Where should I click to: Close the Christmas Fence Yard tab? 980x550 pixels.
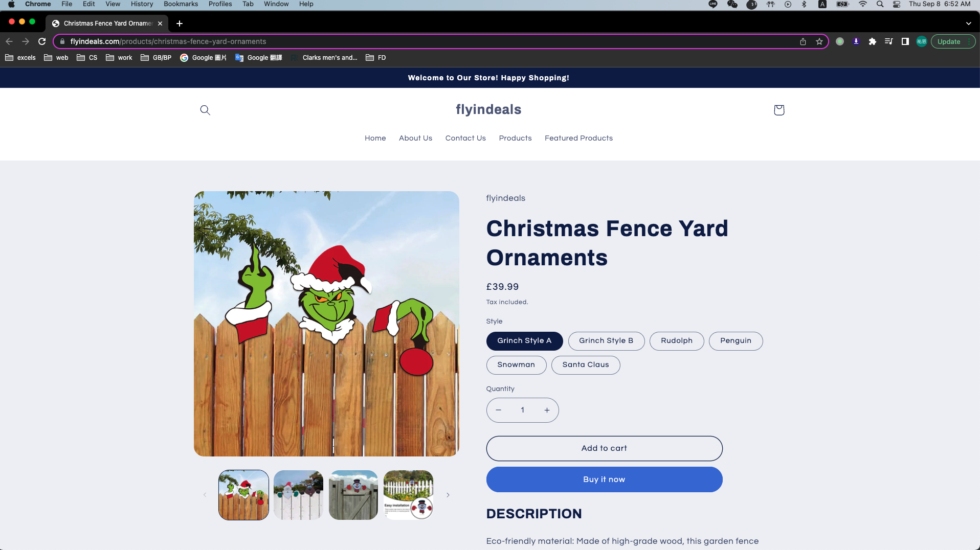(x=160, y=24)
